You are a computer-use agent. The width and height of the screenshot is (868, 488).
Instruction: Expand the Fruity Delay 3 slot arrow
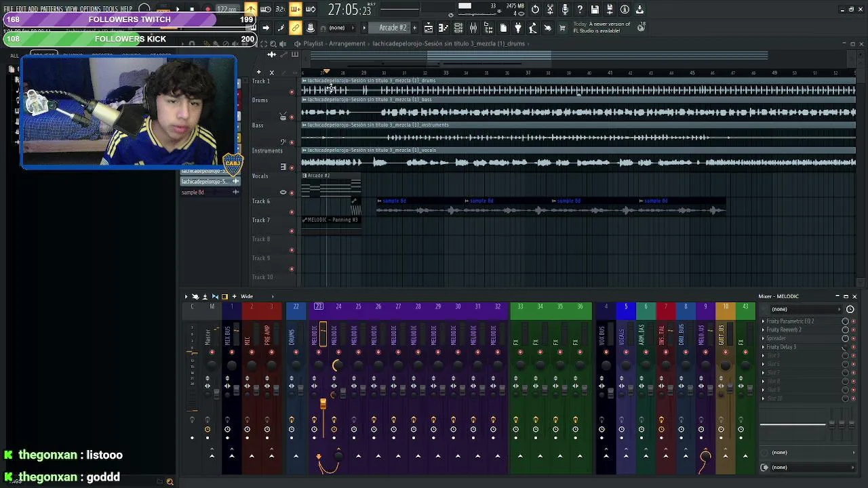point(763,347)
